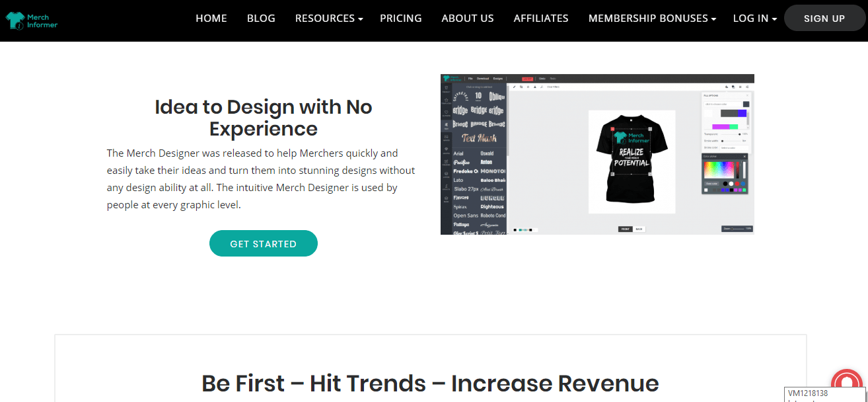Expand the RESOURCES dropdown menu
The width and height of the screenshot is (868, 402).
pyautogui.click(x=329, y=19)
